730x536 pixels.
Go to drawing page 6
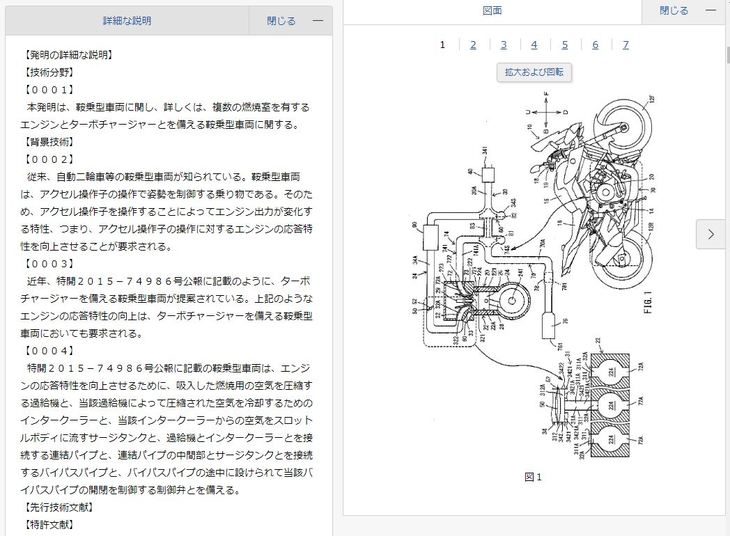pyautogui.click(x=595, y=45)
